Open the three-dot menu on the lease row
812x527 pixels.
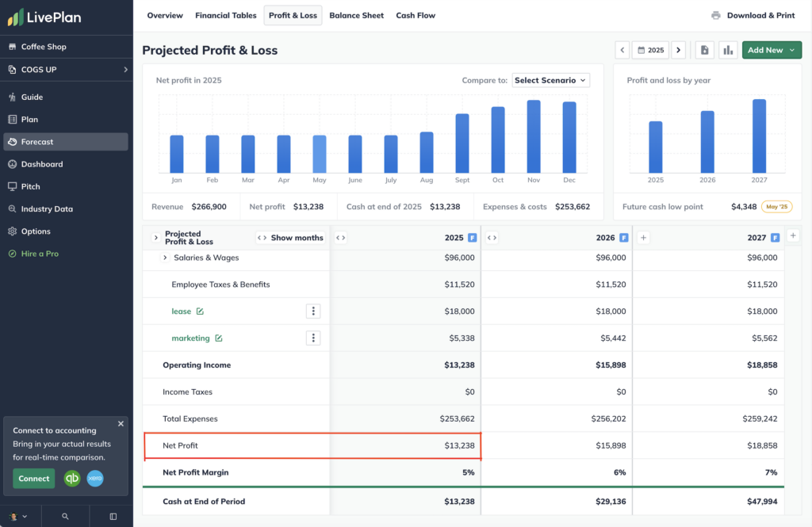pos(313,311)
